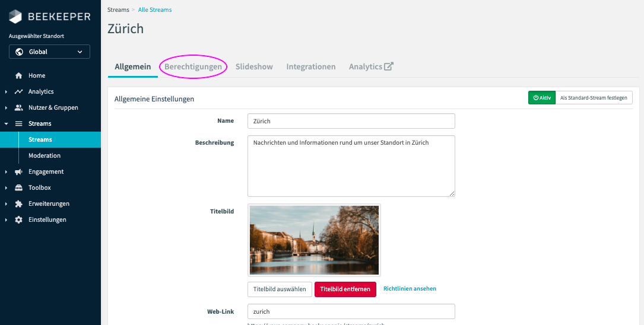Expand the Einstellungen sidebar section
The image size is (644, 325).
[6, 220]
